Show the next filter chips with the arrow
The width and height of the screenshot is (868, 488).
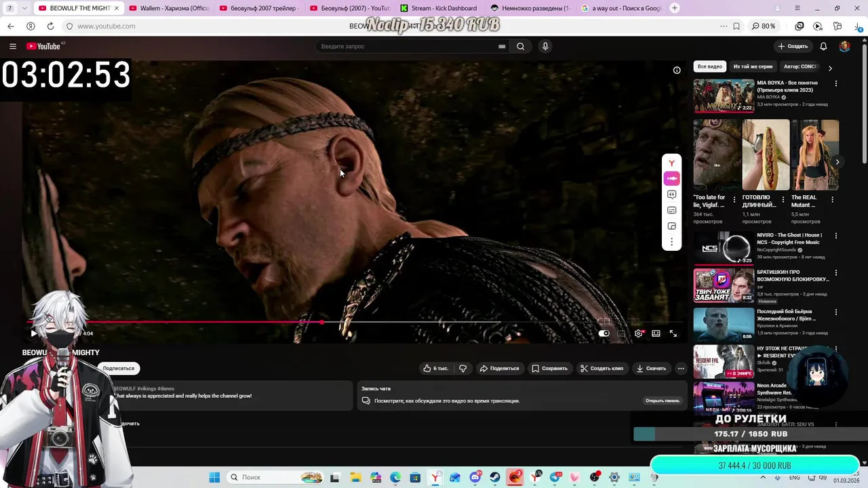click(x=830, y=67)
